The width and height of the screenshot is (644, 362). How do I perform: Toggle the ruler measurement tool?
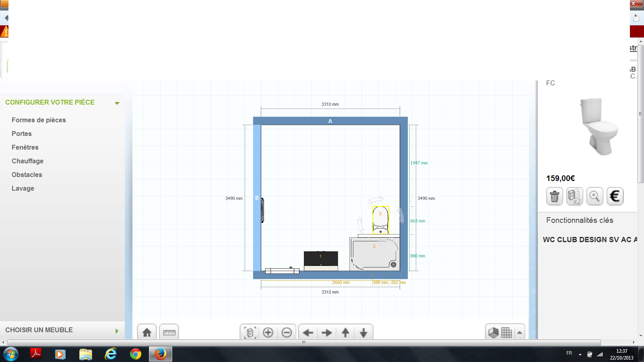click(x=169, y=333)
